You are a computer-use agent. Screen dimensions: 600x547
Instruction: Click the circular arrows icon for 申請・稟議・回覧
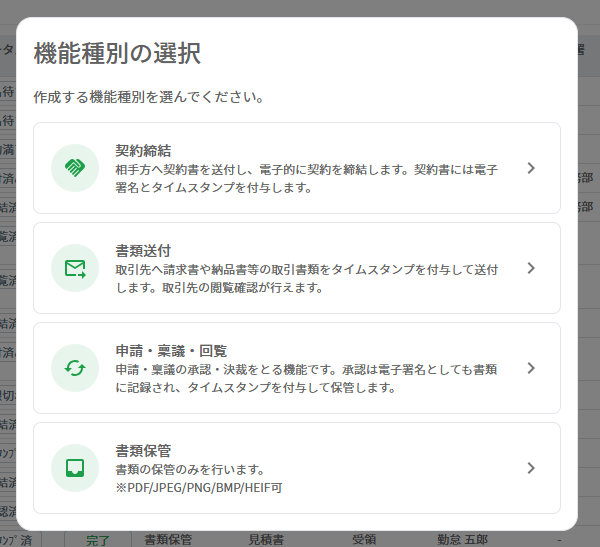tap(75, 368)
